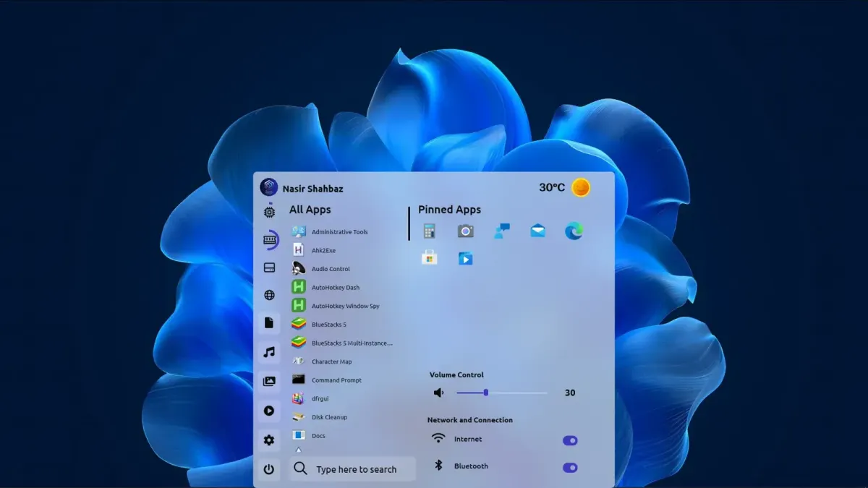Launch pinned Movies & TV app

coord(466,258)
